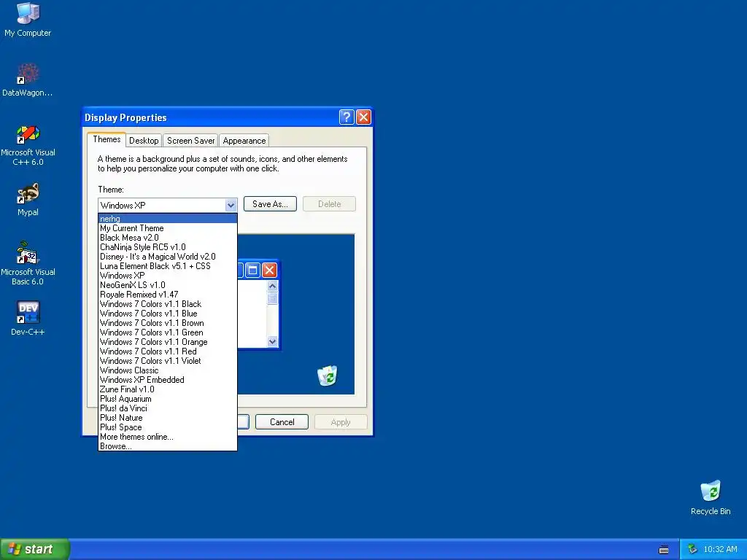Choose Royale Remixed v1.47 theme
Screen dimensions: 747x560
[167, 295]
